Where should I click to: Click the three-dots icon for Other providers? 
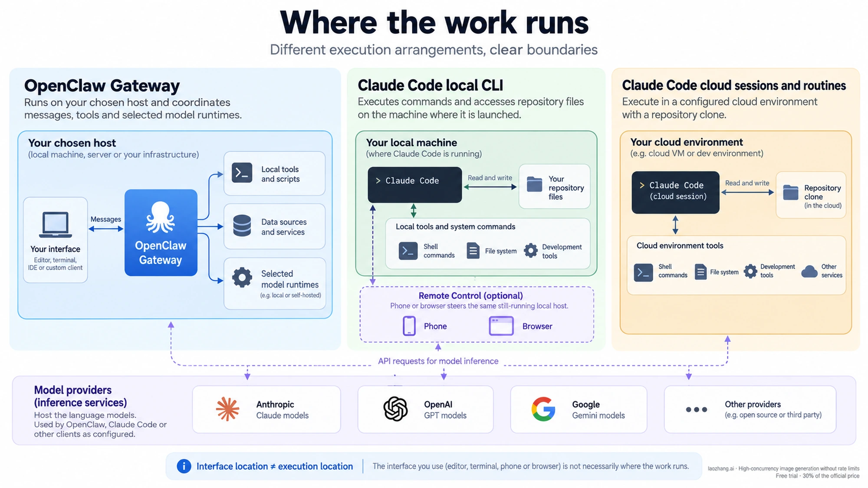pos(697,409)
